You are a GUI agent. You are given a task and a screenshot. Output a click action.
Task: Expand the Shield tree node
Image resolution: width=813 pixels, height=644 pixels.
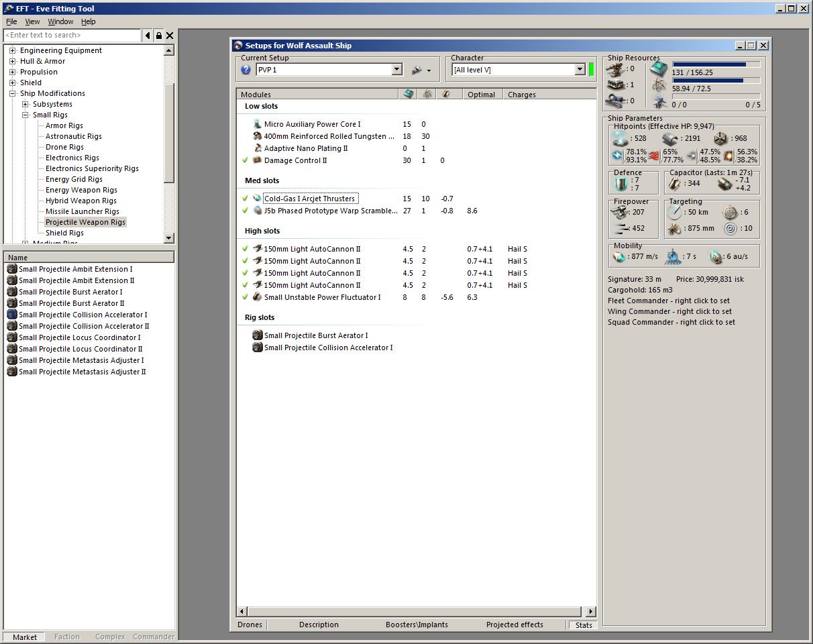point(12,83)
